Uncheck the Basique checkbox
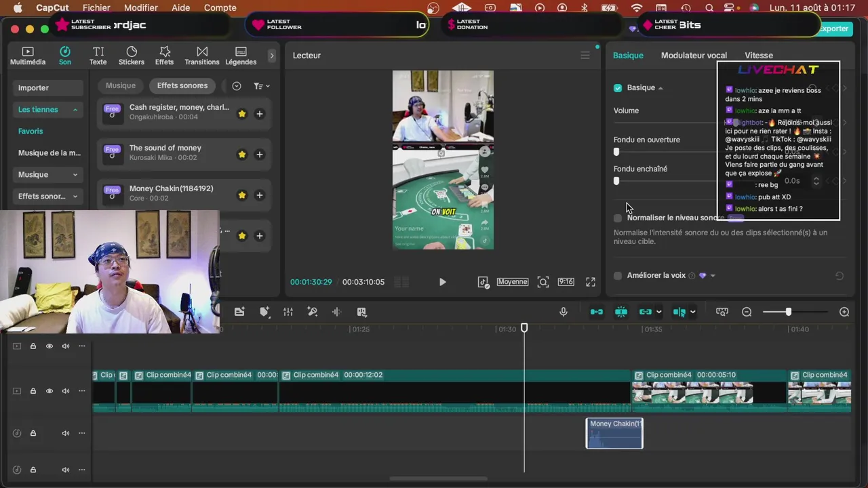 (x=618, y=88)
